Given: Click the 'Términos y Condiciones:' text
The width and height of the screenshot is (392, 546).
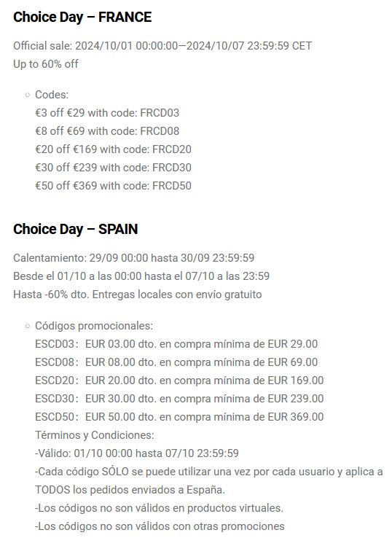Looking at the screenshot, I should (94, 435).
